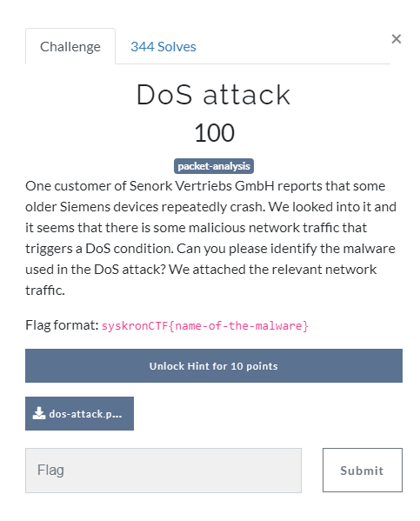The height and width of the screenshot is (521, 420).
Task: Close the challenge dialog with the X
Action: point(396,39)
